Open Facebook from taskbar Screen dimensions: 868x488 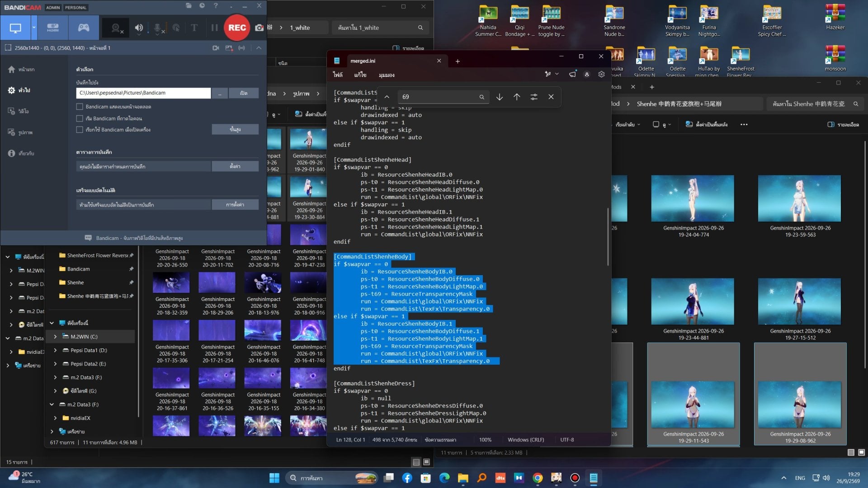click(407, 478)
